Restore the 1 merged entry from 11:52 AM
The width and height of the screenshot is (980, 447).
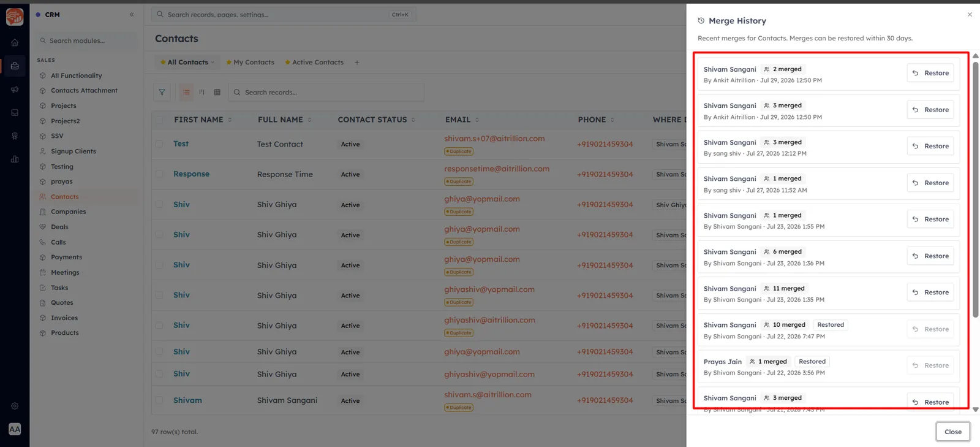pyautogui.click(x=930, y=183)
